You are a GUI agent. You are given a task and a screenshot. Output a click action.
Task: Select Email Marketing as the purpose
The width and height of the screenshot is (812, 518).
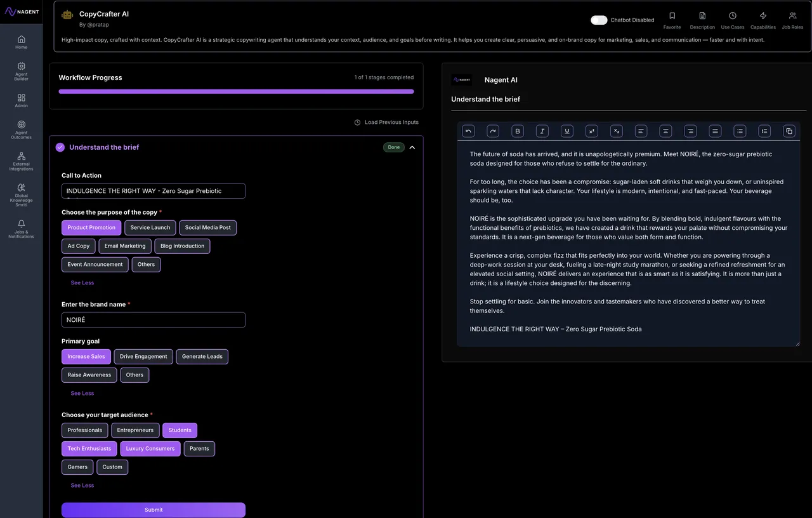click(x=125, y=246)
